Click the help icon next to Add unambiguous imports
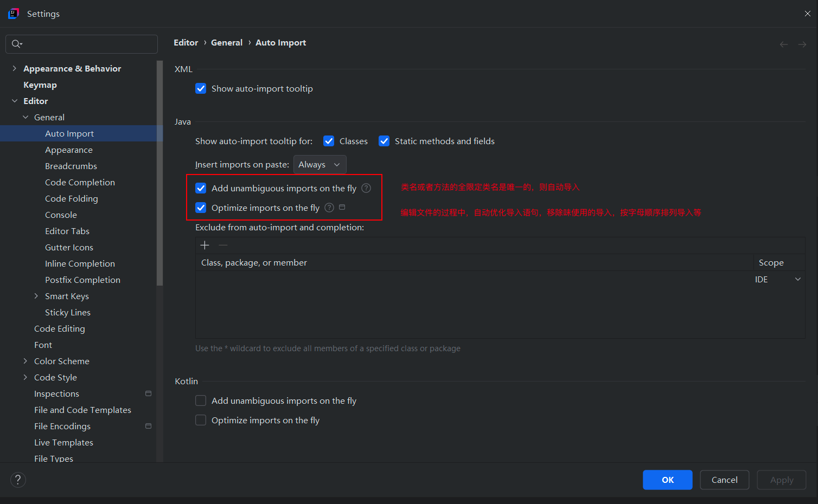 [366, 188]
